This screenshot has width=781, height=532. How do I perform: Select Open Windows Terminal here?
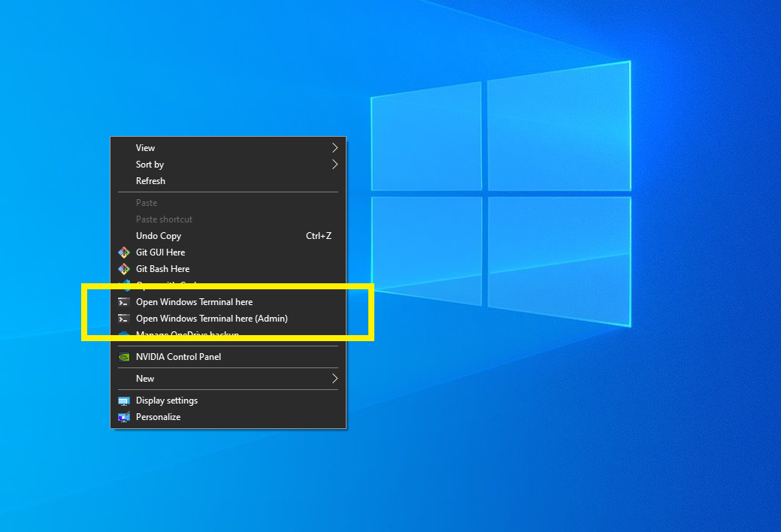228,302
